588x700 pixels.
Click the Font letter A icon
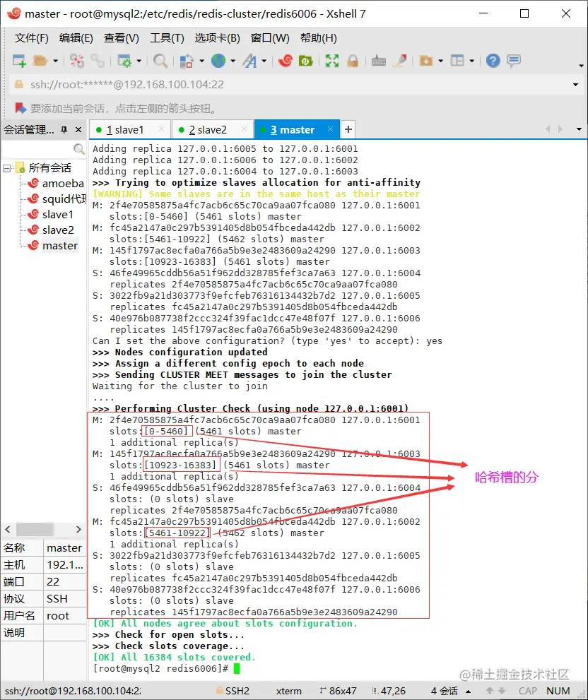pyautogui.click(x=249, y=61)
